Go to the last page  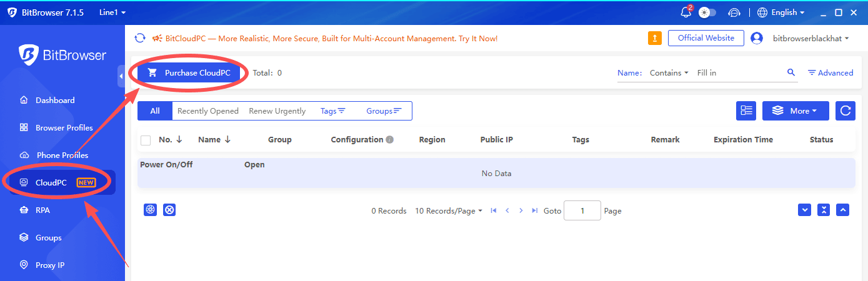534,210
